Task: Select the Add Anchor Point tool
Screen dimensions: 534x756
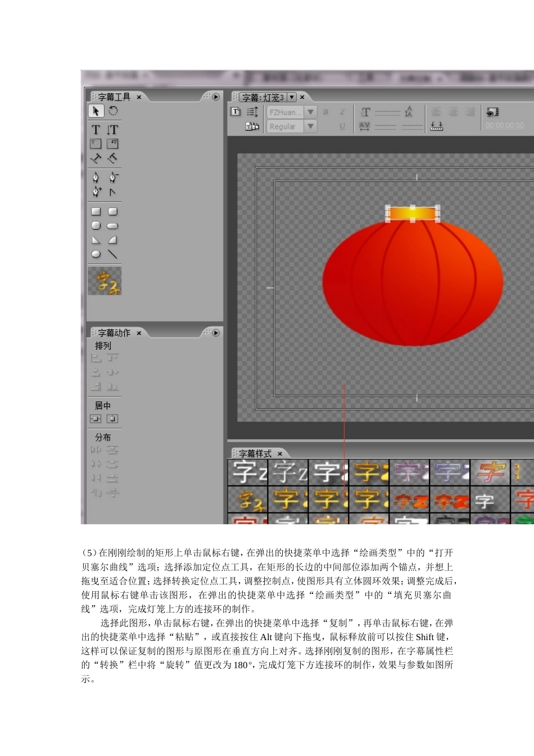Action: (x=96, y=192)
